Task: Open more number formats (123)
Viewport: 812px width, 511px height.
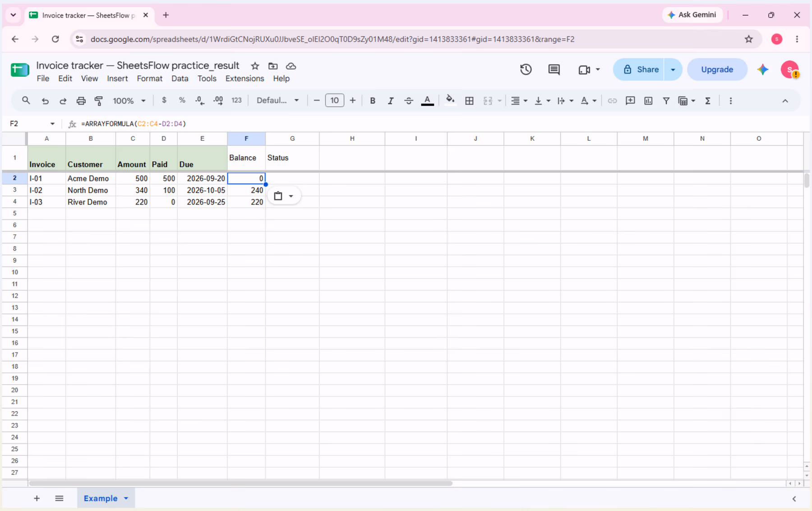Action: [x=236, y=100]
